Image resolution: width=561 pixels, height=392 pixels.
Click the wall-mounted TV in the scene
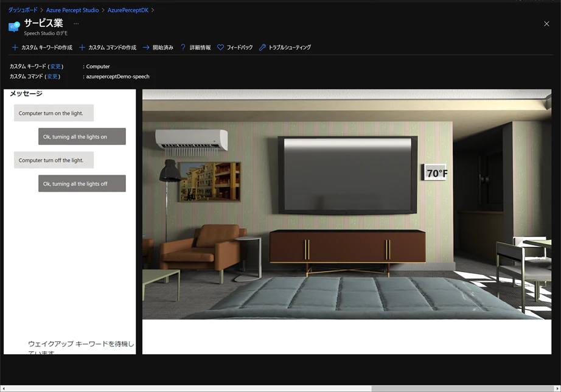click(348, 175)
